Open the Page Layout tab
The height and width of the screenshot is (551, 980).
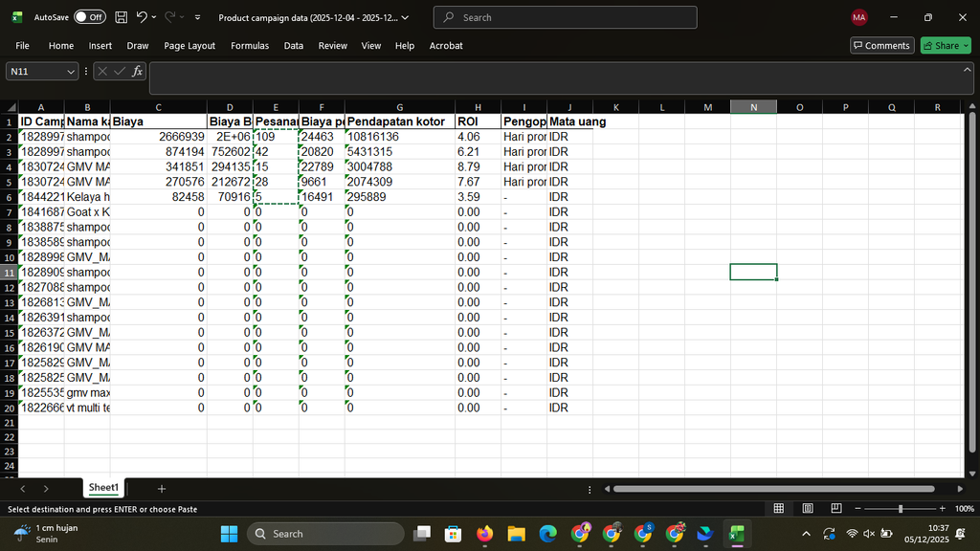pyautogui.click(x=189, y=46)
